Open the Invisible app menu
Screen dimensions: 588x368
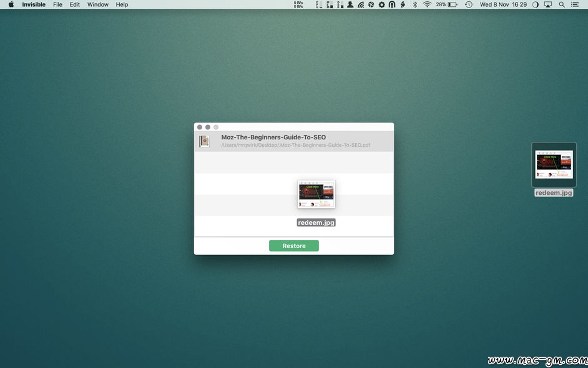tap(34, 4)
